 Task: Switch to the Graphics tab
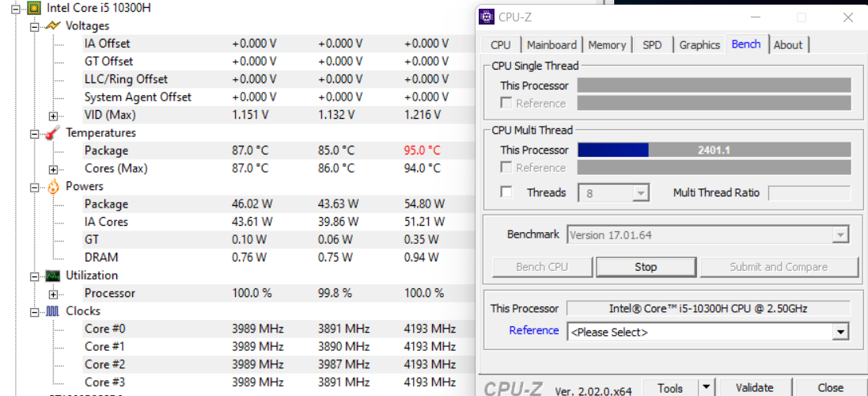(x=699, y=45)
